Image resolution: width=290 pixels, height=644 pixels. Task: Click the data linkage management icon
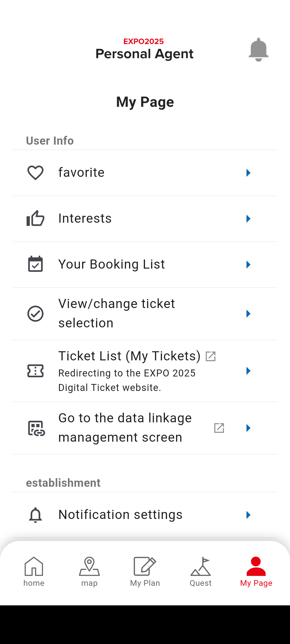click(x=37, y=428)
